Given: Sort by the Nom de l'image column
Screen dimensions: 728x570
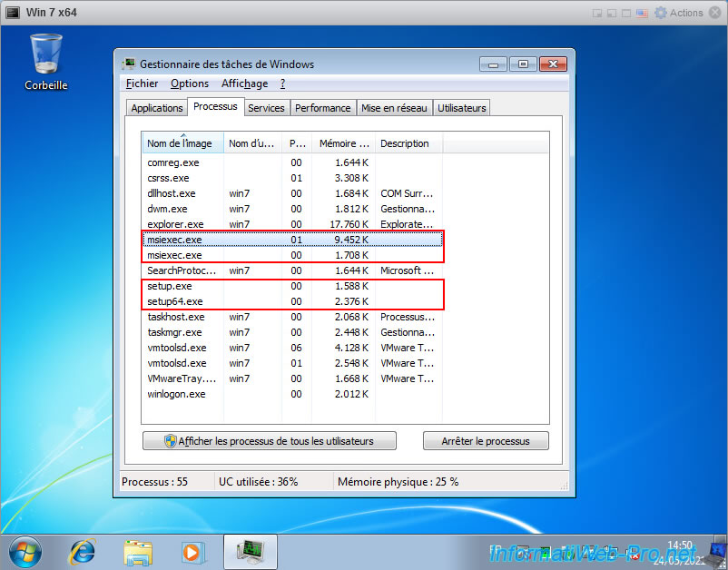Looking at the screenshot, I should [180, 143].
